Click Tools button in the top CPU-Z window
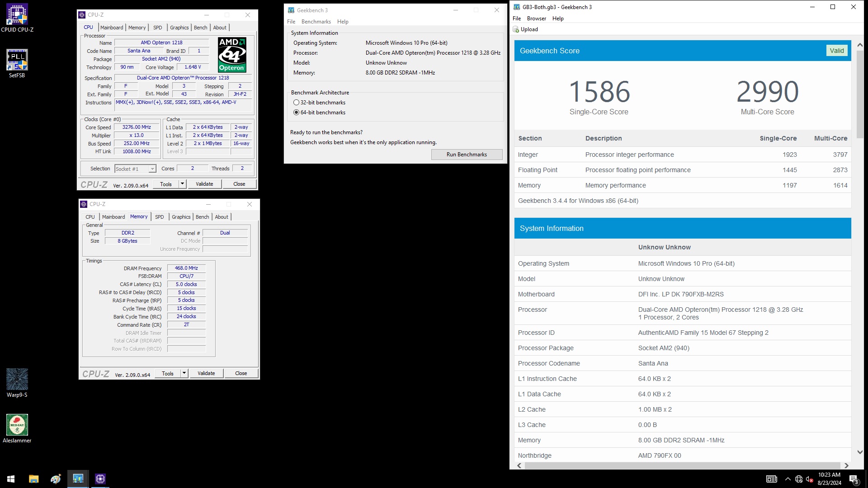 166,184
